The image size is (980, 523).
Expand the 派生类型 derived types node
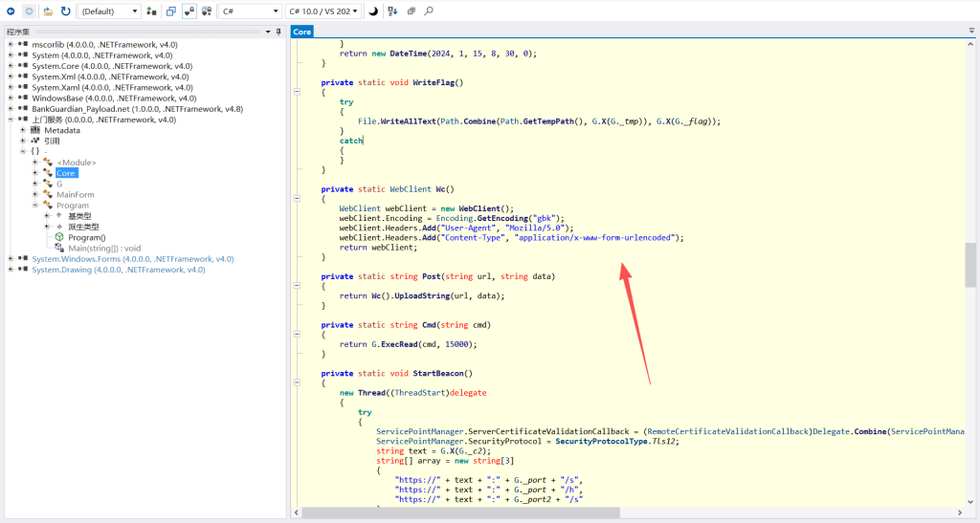coord(47,227)
